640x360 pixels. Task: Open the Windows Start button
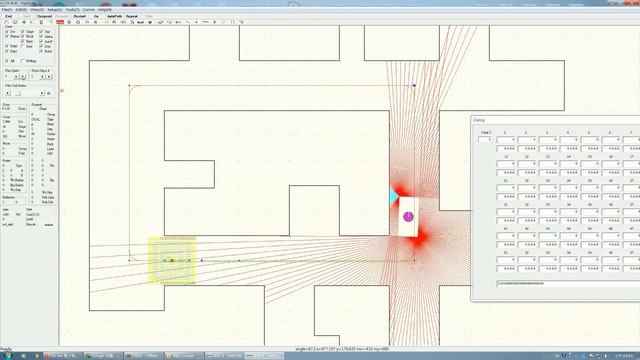click(8, 356)
